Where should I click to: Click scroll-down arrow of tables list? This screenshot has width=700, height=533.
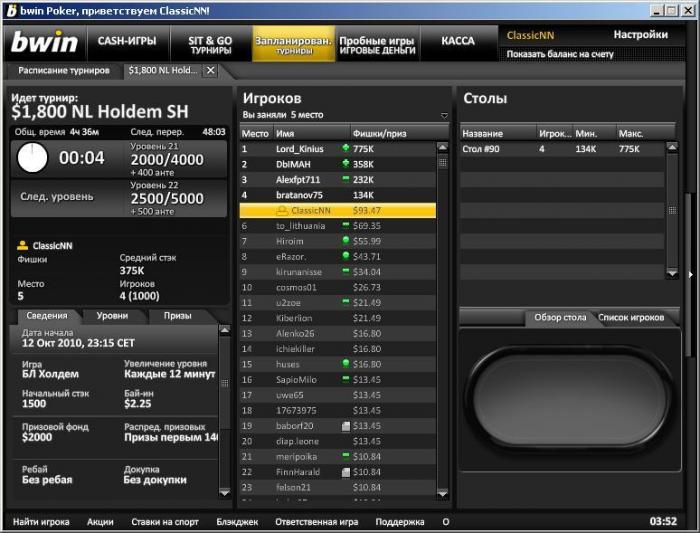672,273
